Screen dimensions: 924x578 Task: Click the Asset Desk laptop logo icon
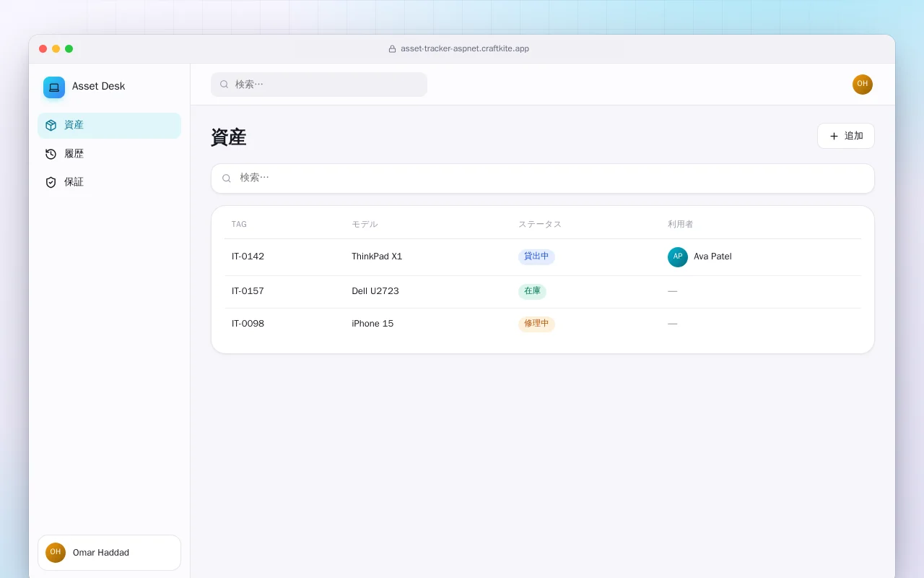click(54, 87)
